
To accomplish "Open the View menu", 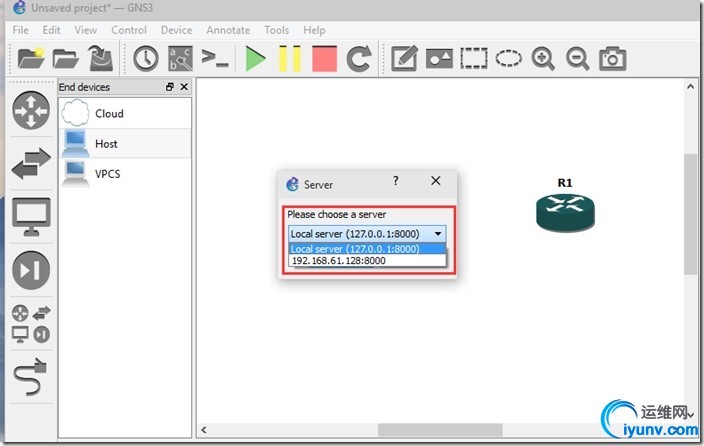I will pyautogui.click(x=85, y=30).
